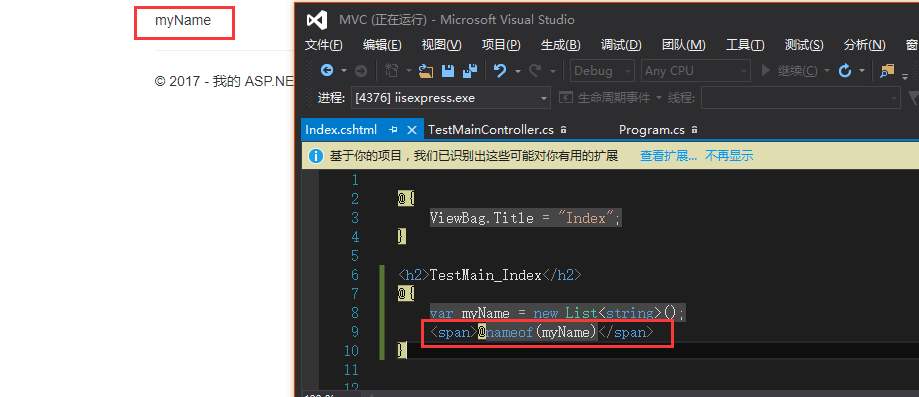Click the var myName = new List<string>() line
Viewport: 919px width, 397px height.
tap(557, 313)
